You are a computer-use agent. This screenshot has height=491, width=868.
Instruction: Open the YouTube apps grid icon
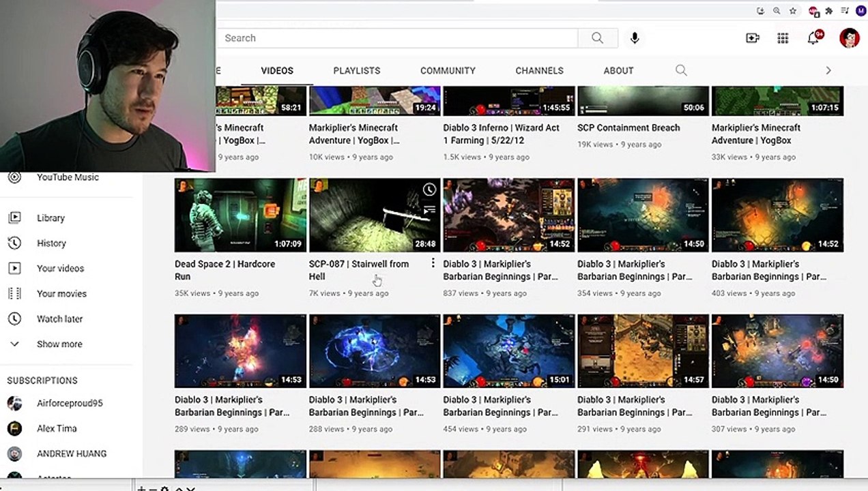tap(783, 38)
